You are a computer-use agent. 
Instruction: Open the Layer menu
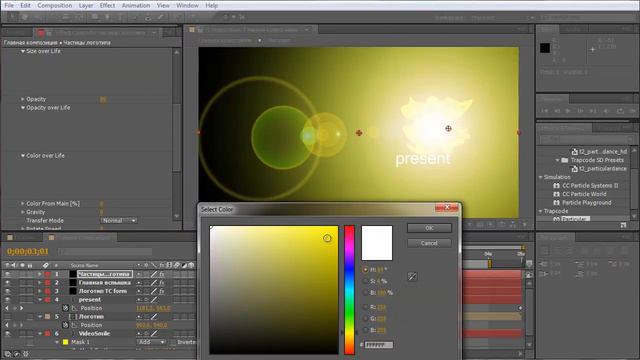point(86,5)
